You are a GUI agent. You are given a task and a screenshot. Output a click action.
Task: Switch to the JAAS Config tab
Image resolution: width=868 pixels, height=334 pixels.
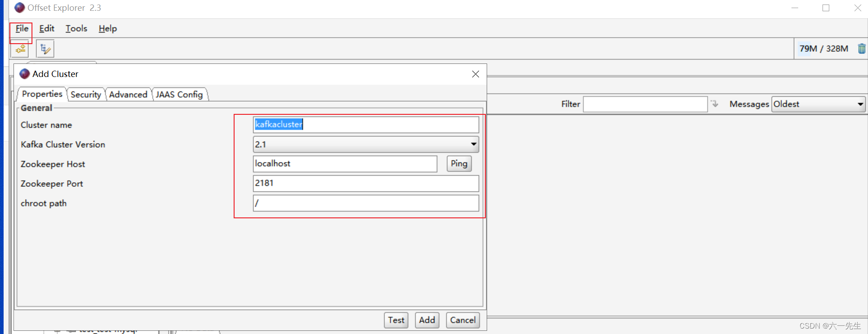179,95
